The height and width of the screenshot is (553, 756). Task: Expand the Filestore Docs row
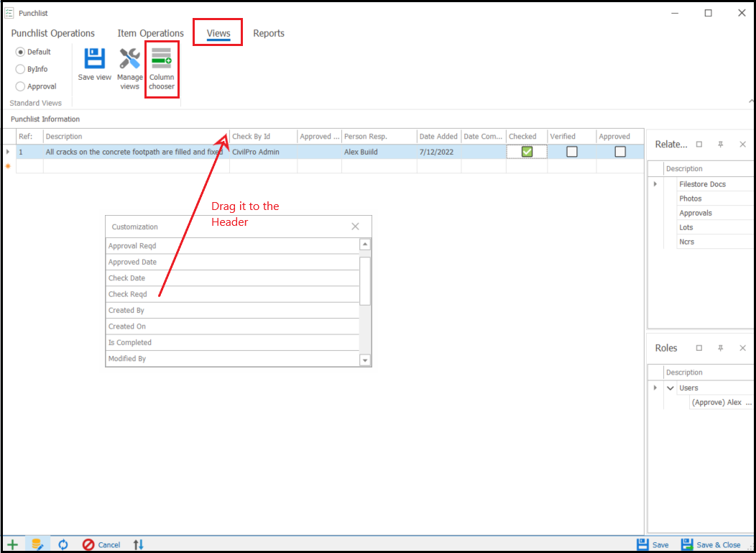(x=655, y=184)
